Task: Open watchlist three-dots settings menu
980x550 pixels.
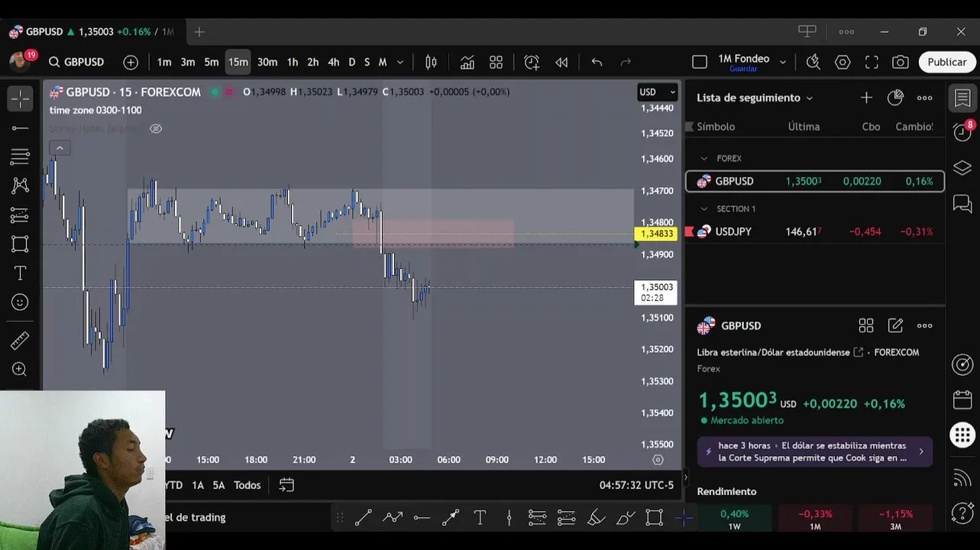Action: pyautogui.click(x=924, y=98)
